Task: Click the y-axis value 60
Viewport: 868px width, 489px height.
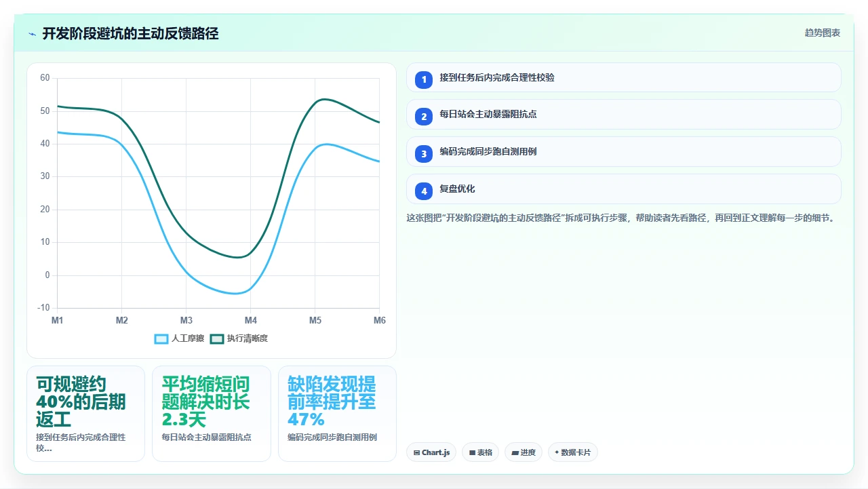Action: point(45,78)
